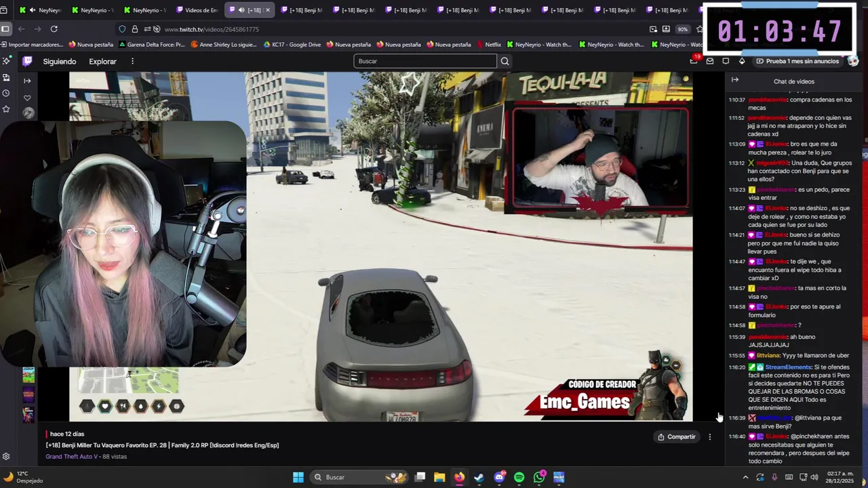Click the microphone tray icon
The image size is (868, 488).
click(774, 477)
